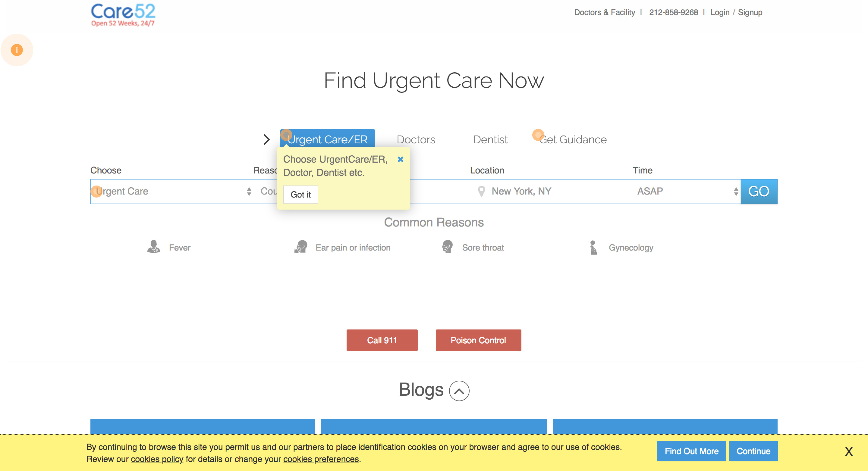Click the orange info icon

pyautogui.click(x=17, y=50)
